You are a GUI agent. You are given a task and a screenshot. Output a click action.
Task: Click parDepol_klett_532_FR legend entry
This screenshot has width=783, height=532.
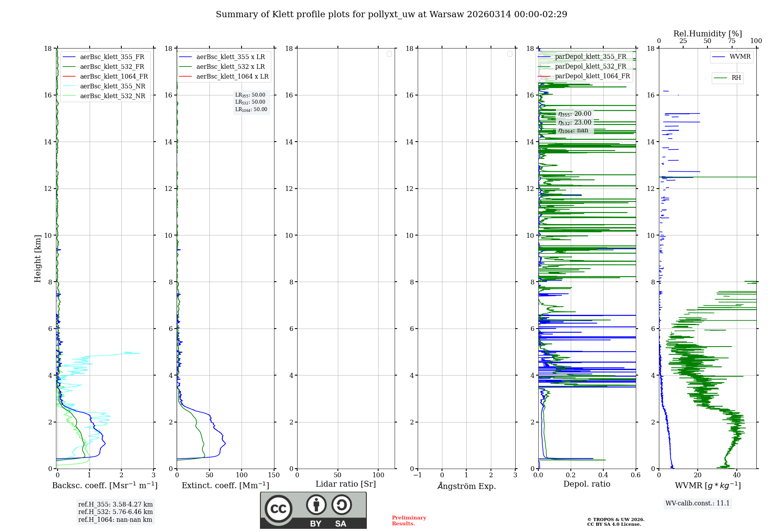coord(590,66)
